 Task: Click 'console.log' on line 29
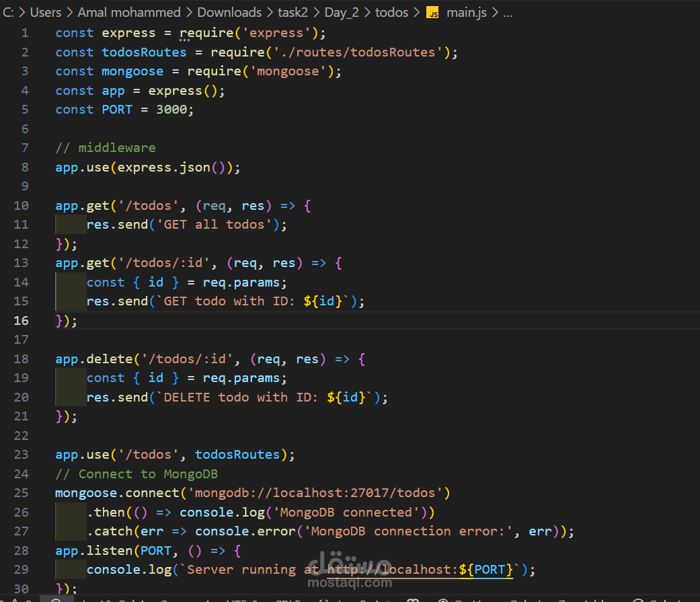[128, 570]
